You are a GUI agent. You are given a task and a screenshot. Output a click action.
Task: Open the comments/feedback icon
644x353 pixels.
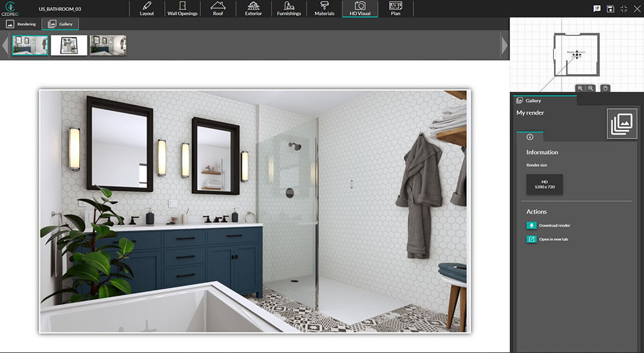tap(597, 8)
